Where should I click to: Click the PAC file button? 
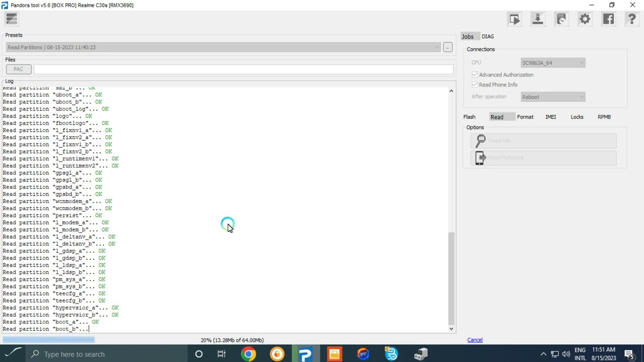pos(19,69)
